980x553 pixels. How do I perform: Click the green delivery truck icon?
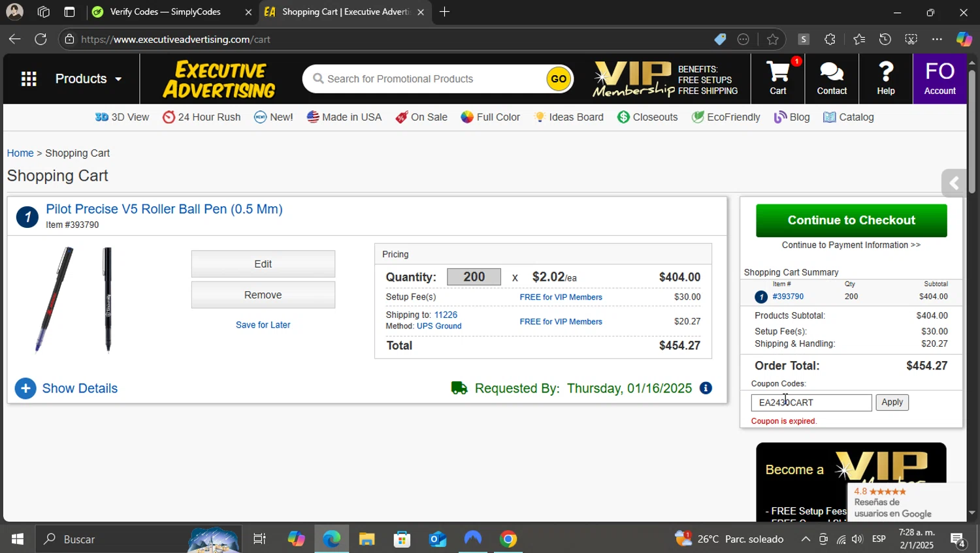[459, 388]
